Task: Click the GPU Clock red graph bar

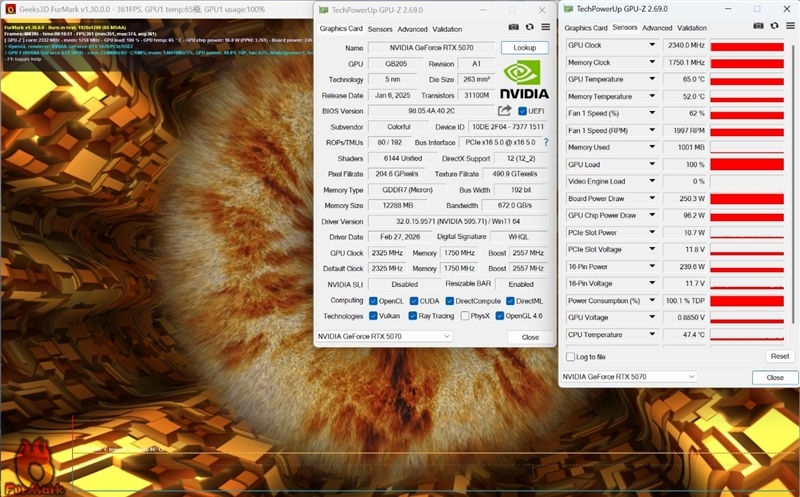Action: point(747,45)
